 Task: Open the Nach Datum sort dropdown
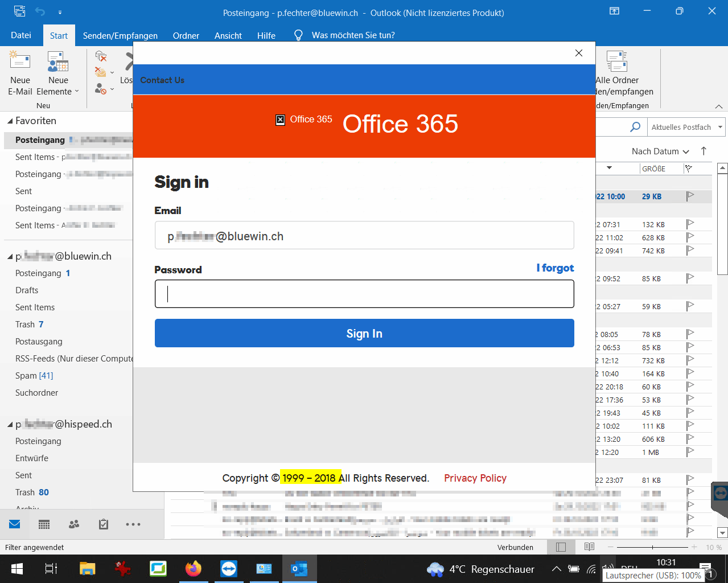click(x=660, y=151)
